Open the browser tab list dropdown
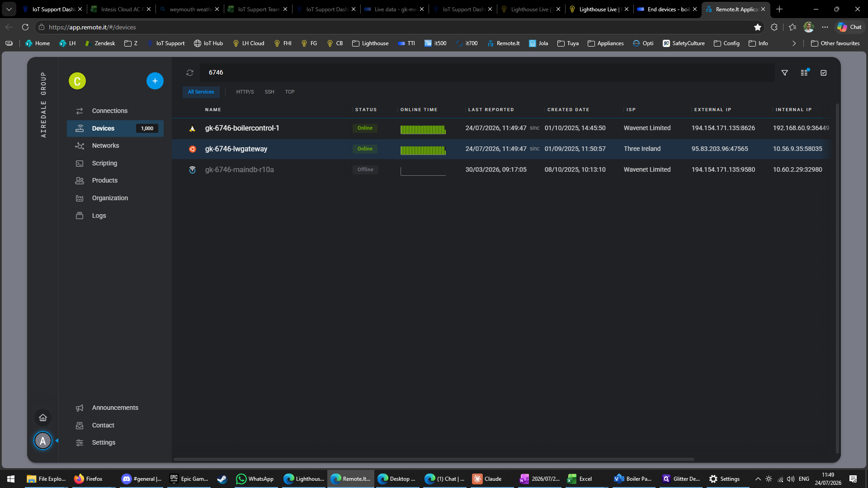This screenshot has height=488, width=868. (x=9, y=9)
